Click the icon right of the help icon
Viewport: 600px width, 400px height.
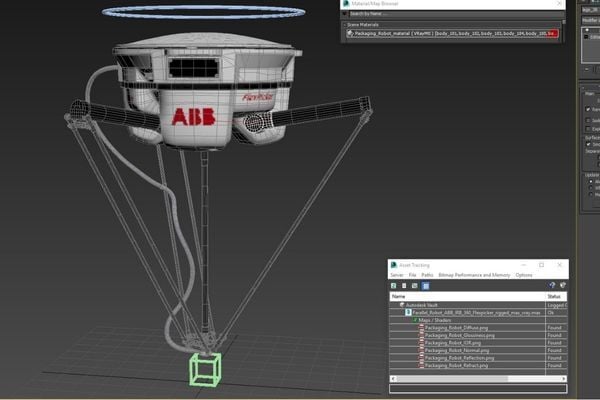point(561,285)
